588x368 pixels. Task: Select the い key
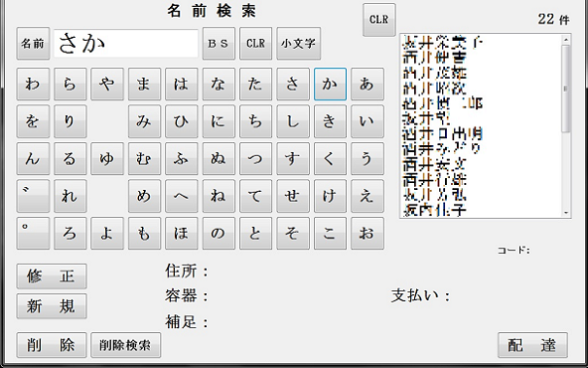tap(367, 121)
